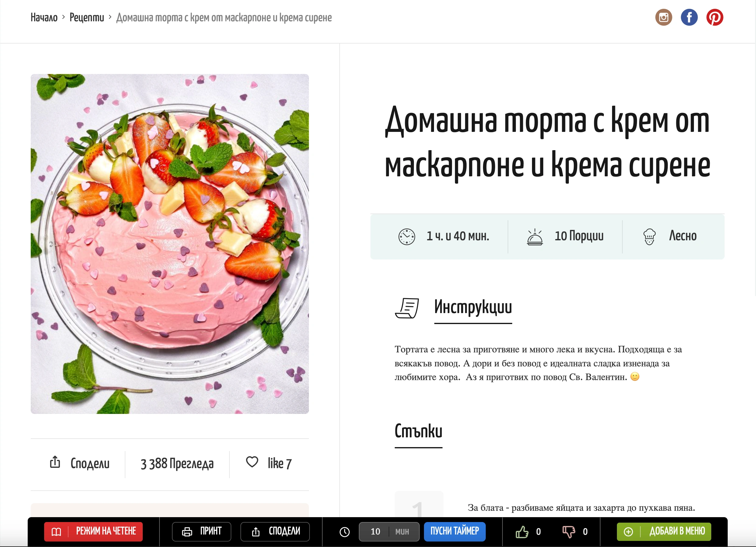Enable РЕЖИМ НА ЧЕТЕНЕ reading mode
The height and width of the screenshot is (547, 756).
[x=93, y=532]
